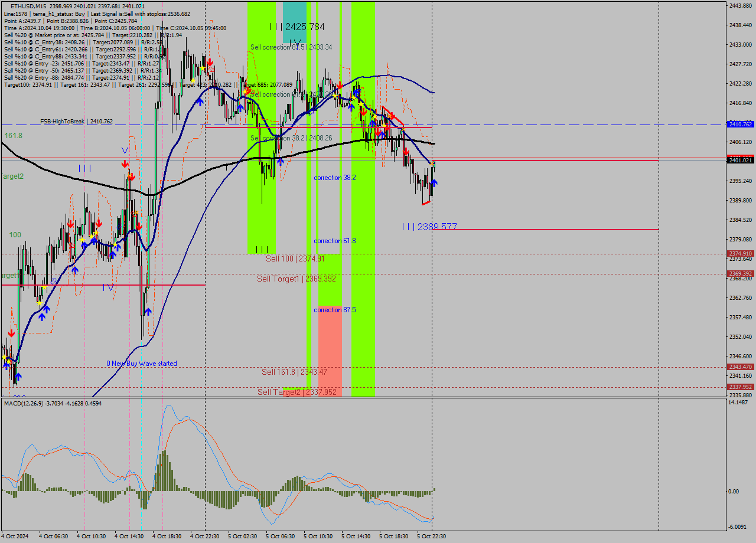Select the 'Sell Target1 | 2369.392' label
Screen dimensions: 756x543
tap(296, 279)
